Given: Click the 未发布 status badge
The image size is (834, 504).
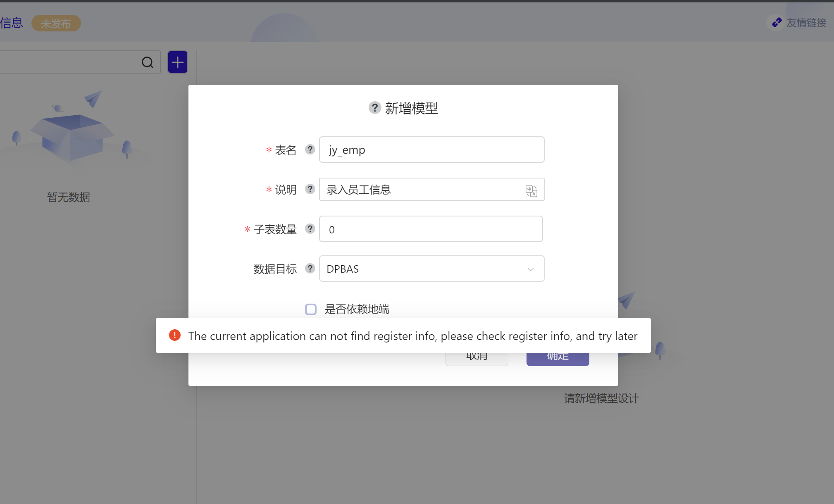Looking at the screenshot, I should (56, 24).
